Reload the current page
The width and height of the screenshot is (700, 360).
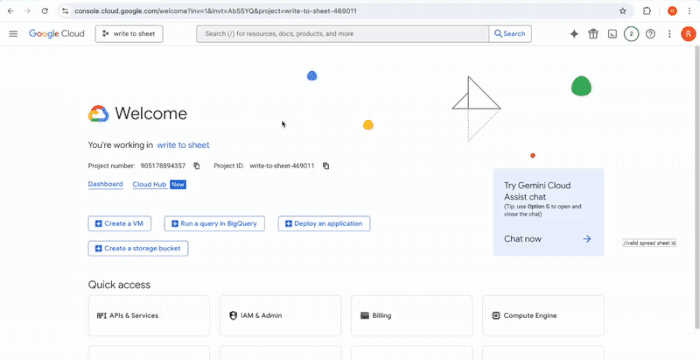click(x=45, y=11)
